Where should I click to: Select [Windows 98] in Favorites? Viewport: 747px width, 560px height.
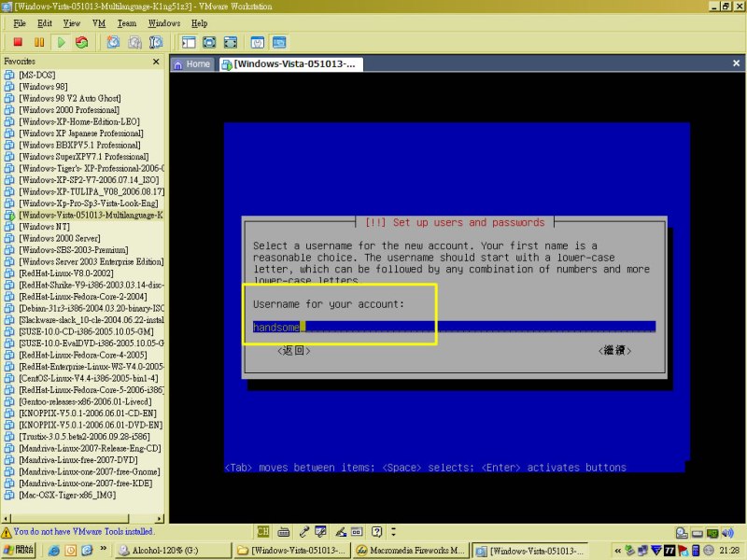pos(43,87)
